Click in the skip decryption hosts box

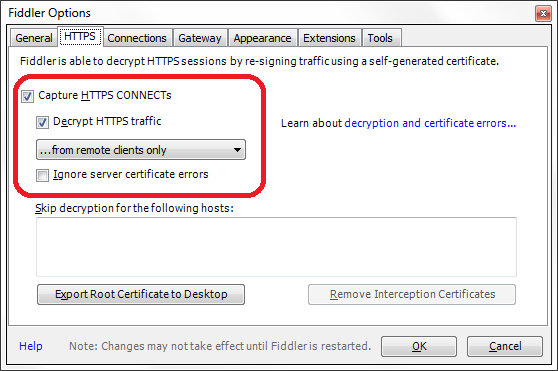276,247
